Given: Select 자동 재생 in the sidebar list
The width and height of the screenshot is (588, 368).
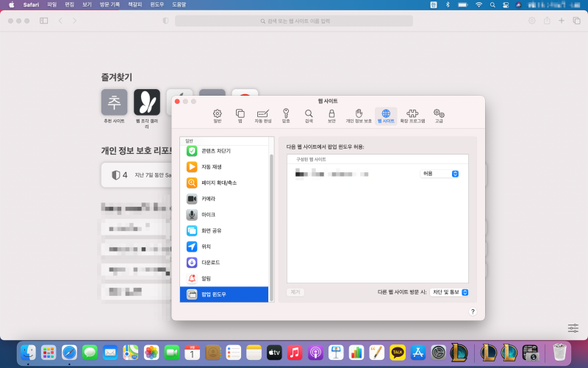Looking at the screenshot, I should tap(224, 167).
